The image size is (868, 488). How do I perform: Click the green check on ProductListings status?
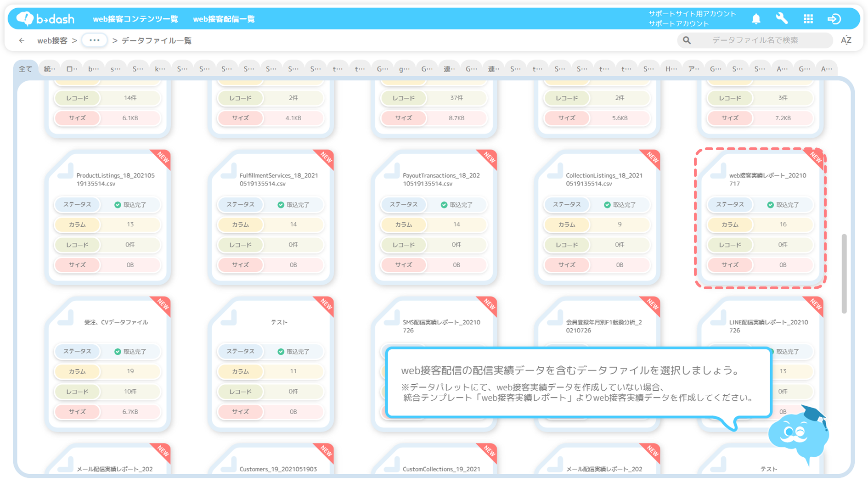(x=118, y=205)
